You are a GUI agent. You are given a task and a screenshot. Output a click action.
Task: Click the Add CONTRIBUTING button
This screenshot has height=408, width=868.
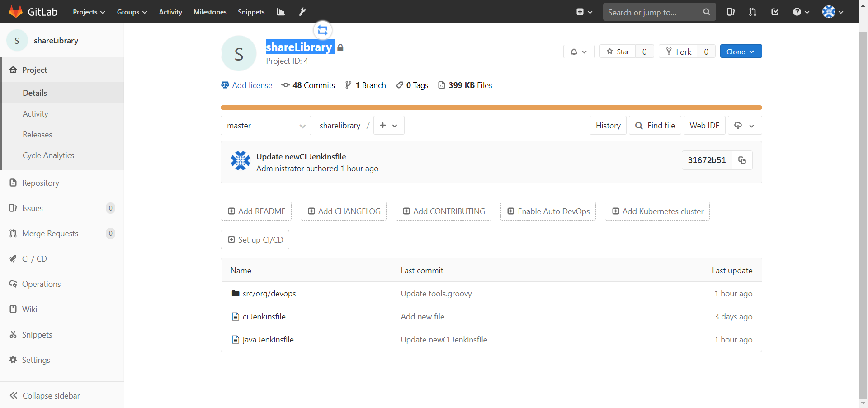[443, 211]
